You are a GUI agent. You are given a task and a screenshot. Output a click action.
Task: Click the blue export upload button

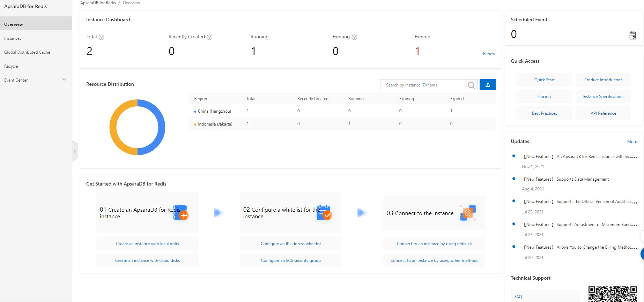click(488, 85)
